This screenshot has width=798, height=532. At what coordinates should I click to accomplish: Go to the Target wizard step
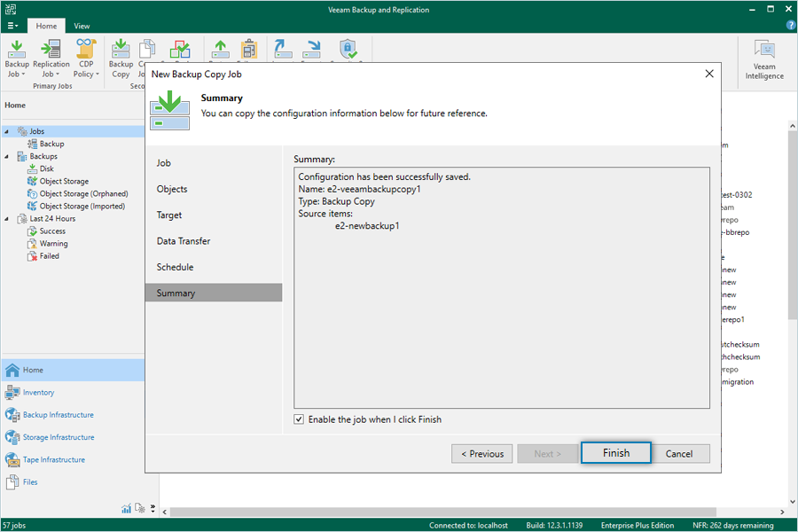tap(214, 215)
